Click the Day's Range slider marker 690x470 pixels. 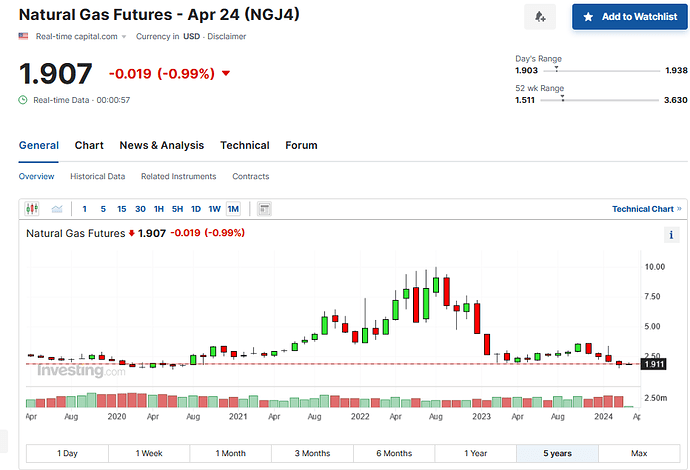pos(557,69)
